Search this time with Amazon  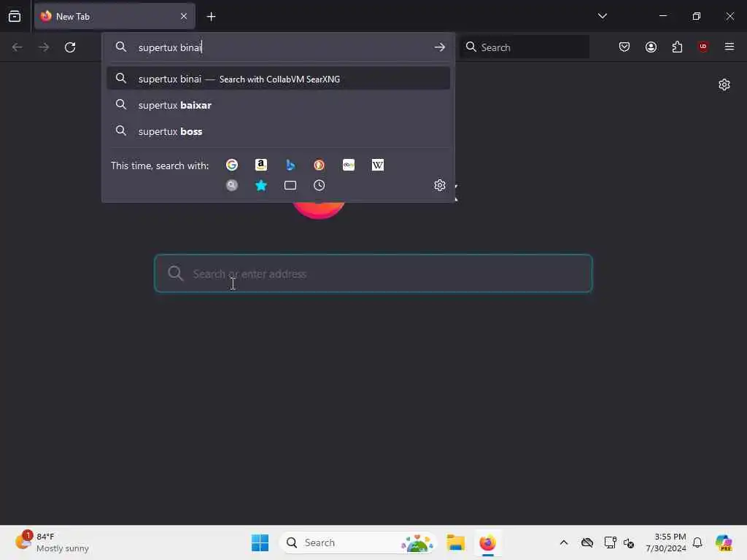pos(261,165)
